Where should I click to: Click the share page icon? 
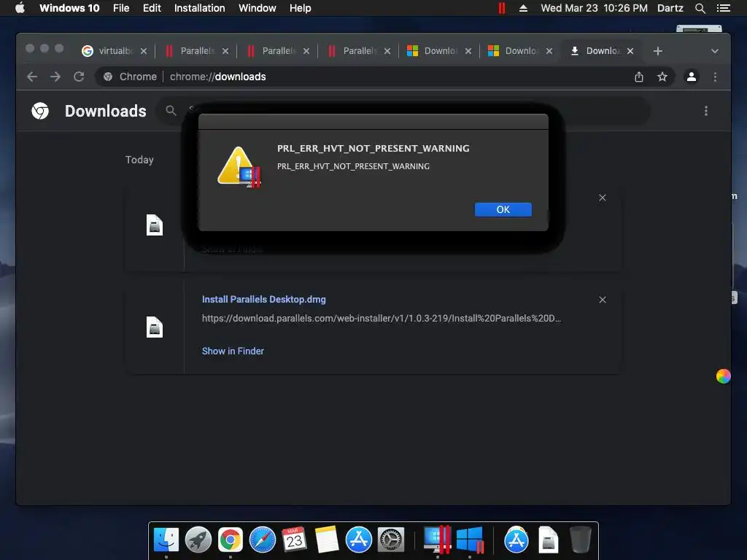pos(639,77)
